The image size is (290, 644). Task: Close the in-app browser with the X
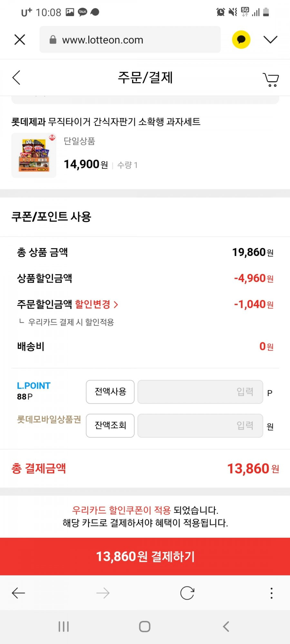[x=20, y=40]
